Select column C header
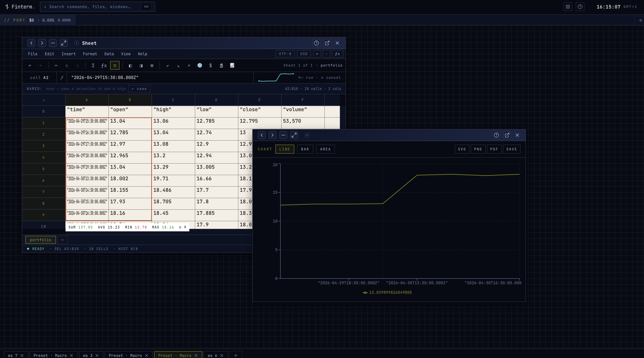The width and height of the screenshot is (644, 358). pos(173,100)
